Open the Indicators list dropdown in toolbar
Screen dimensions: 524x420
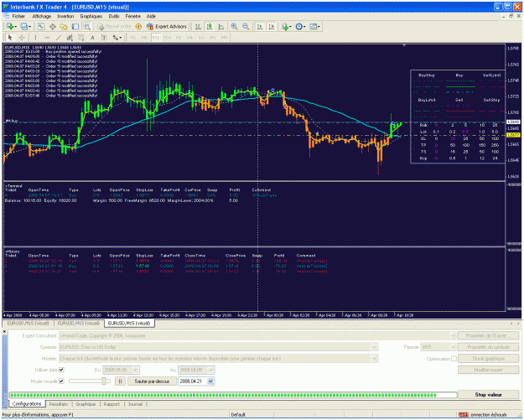286,27
